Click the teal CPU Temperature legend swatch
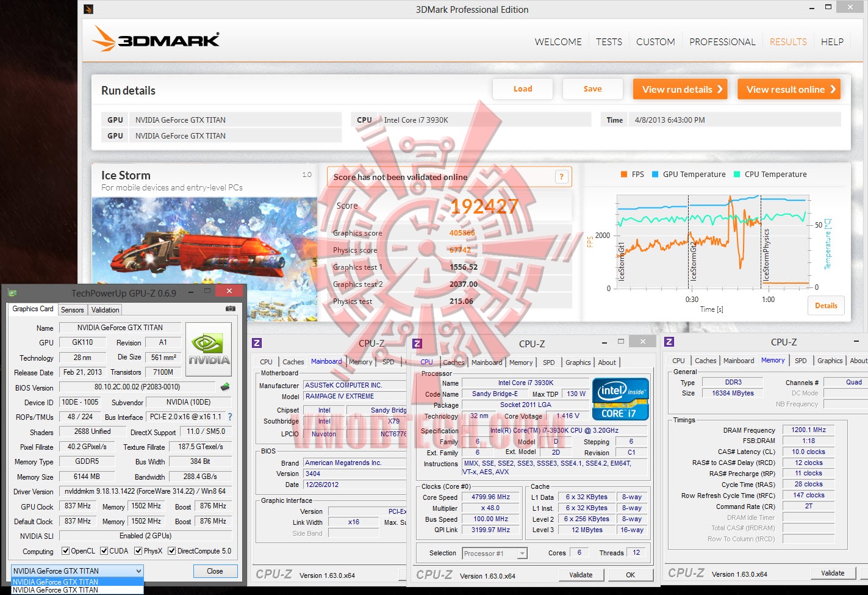868x595 pixels. click(737, 175)
